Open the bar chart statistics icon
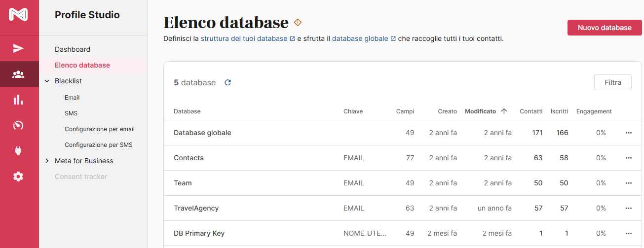644x248 pixels. pos(19,100)
